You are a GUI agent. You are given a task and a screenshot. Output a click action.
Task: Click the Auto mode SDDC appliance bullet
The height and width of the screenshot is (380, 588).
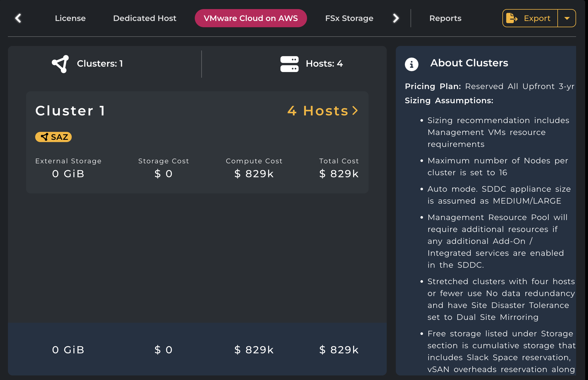[499, 195]
